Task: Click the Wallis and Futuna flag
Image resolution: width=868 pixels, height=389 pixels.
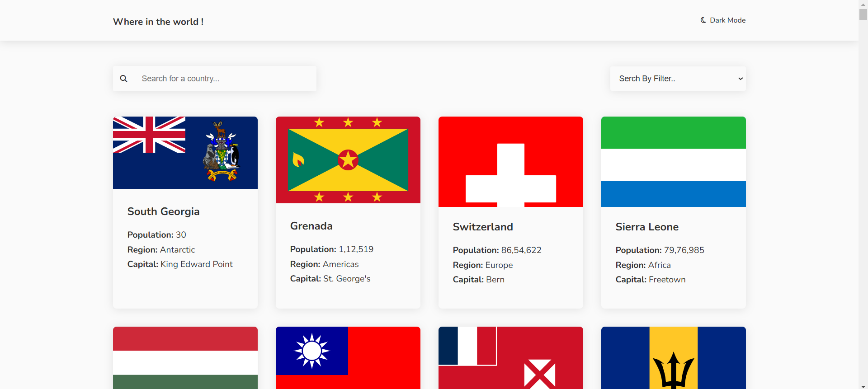Action: point(511,357)
